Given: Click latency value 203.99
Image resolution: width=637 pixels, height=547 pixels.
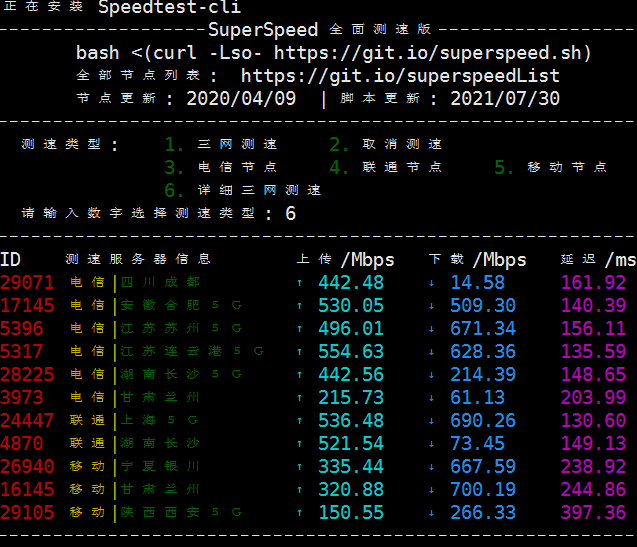Looking at the screenshot, I should tap(593, 397).
